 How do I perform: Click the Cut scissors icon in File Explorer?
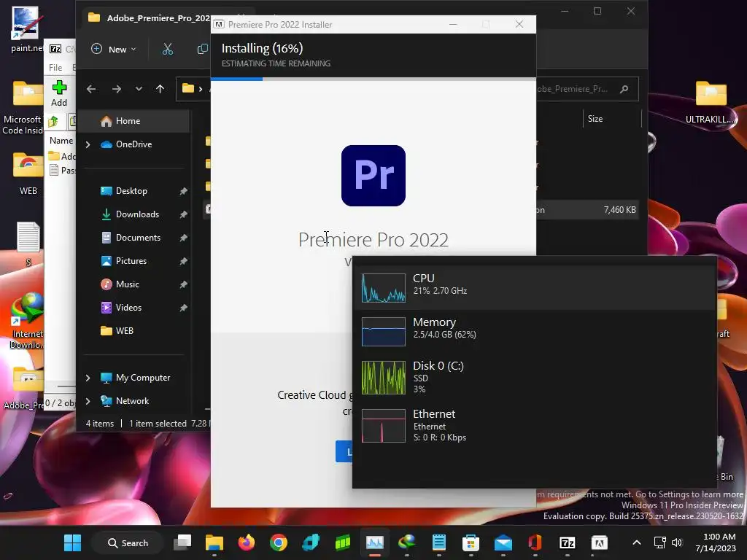168,49
